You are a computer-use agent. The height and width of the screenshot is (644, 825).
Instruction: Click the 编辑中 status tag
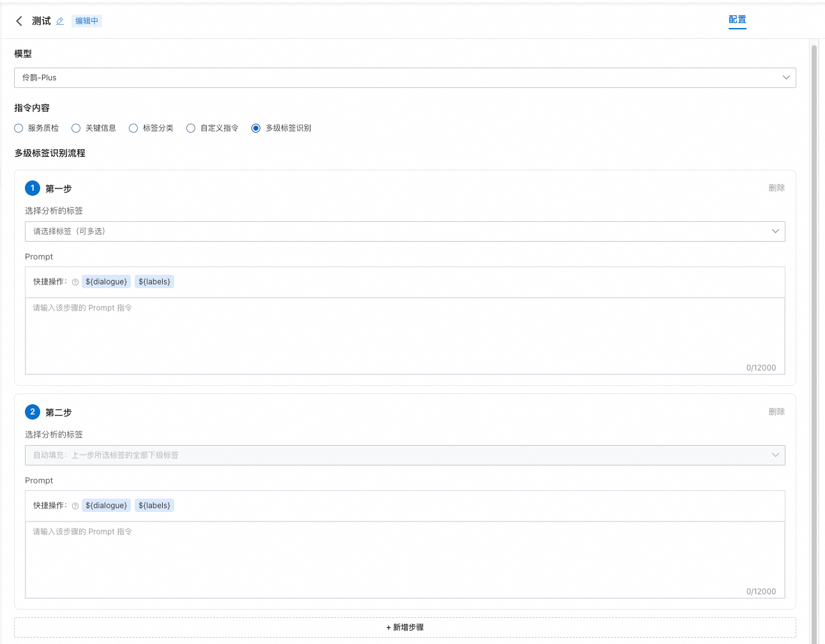point(87,21)
